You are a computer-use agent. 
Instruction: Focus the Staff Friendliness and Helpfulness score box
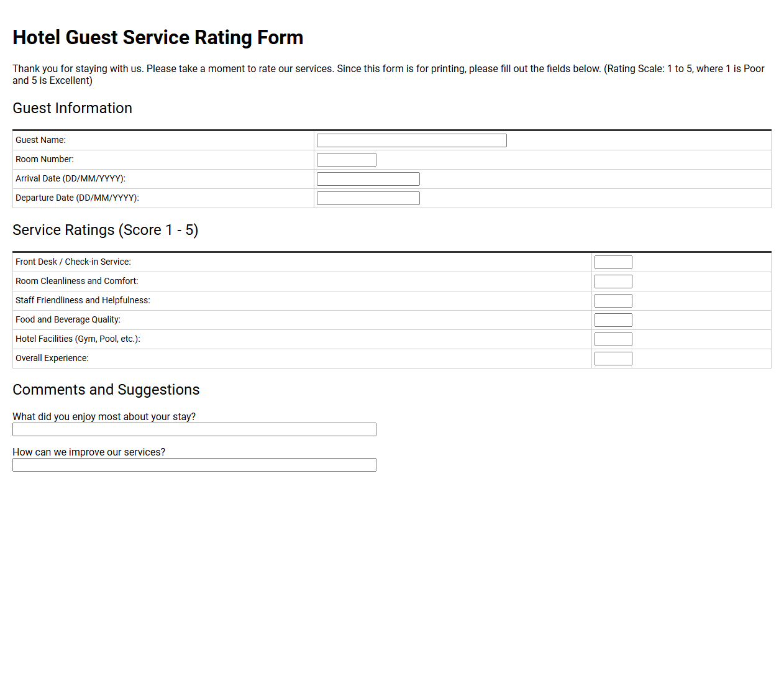(x=613, y=301)
